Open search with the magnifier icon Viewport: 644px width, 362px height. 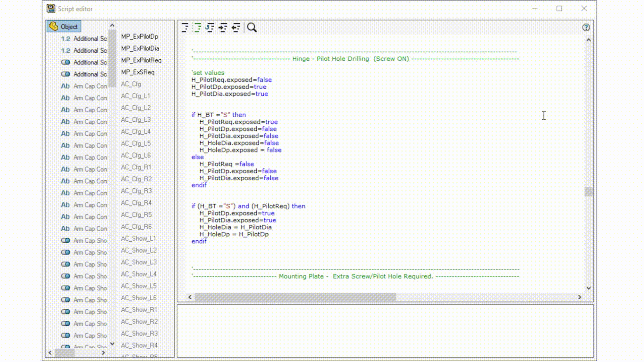(252, 27)
